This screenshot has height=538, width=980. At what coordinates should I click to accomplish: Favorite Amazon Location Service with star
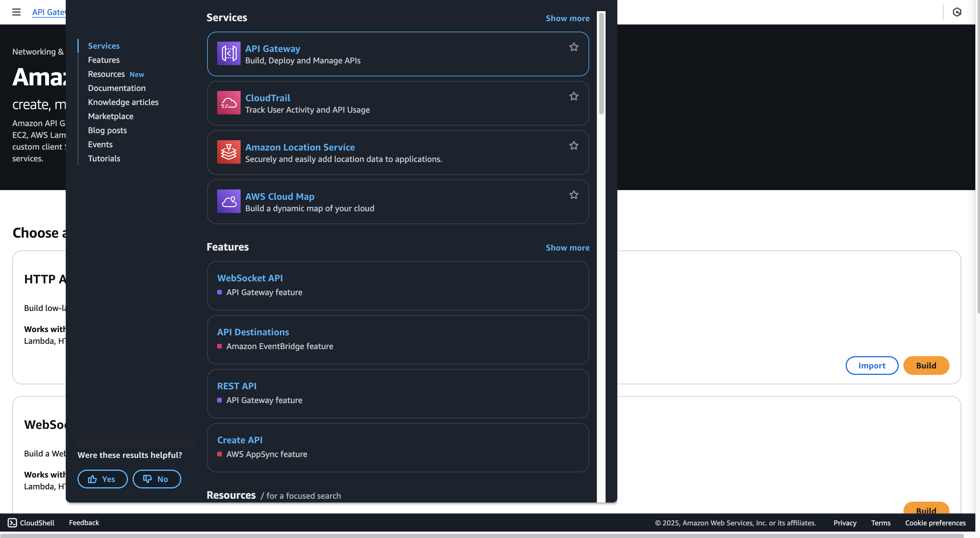pos(574,145)
